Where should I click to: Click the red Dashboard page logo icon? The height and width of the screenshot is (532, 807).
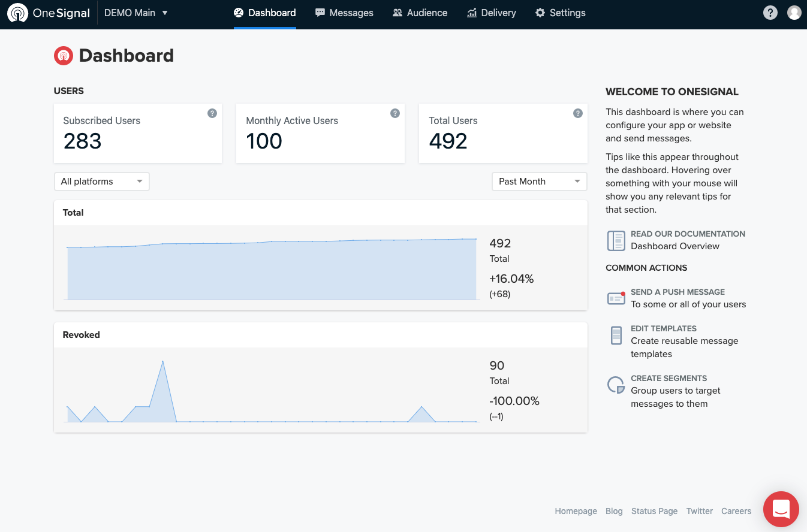63,56
